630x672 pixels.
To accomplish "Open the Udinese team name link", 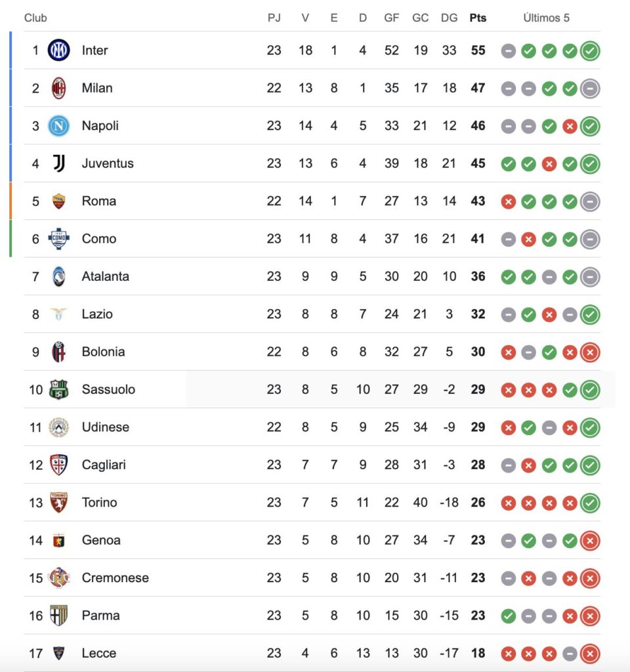I will pyautogui.click(x=105, y=427).
